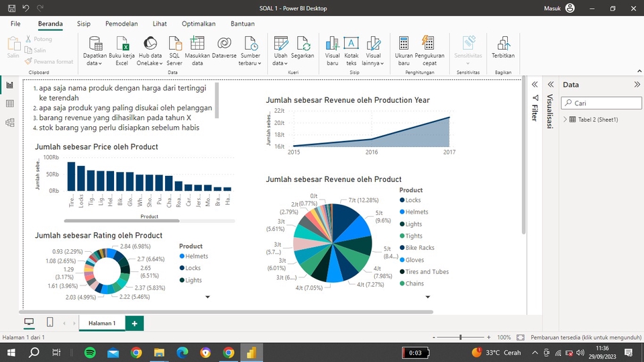The width and height of the screenshot is (644, 362).
Task: Save the report with the floppy icon
Action: coord(11,8)
